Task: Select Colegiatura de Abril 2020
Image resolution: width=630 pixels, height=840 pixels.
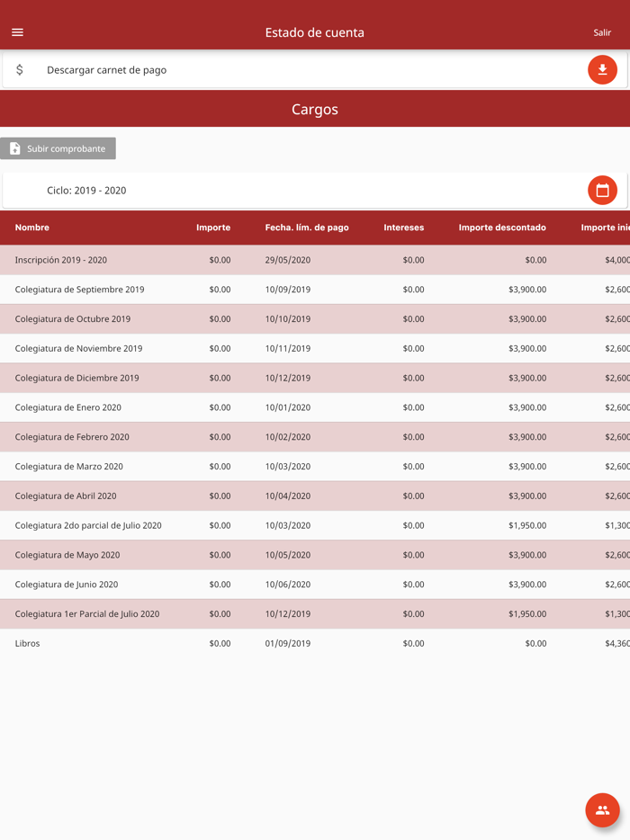Action: coord(315,496)
